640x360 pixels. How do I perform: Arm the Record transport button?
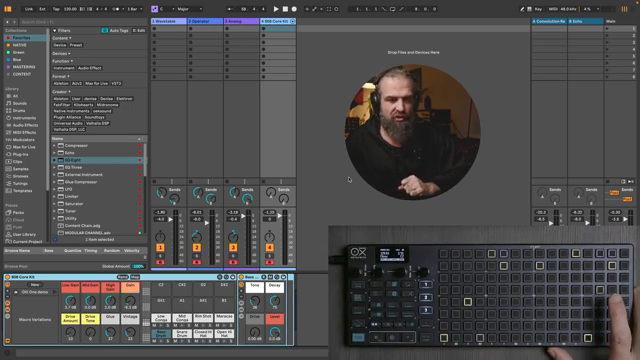click(294, 9)
